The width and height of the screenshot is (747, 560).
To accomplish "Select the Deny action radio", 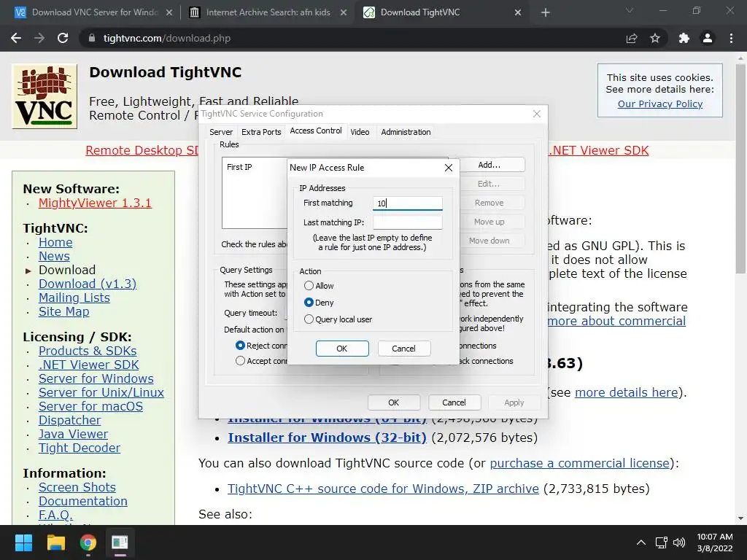I will point(309,303).
